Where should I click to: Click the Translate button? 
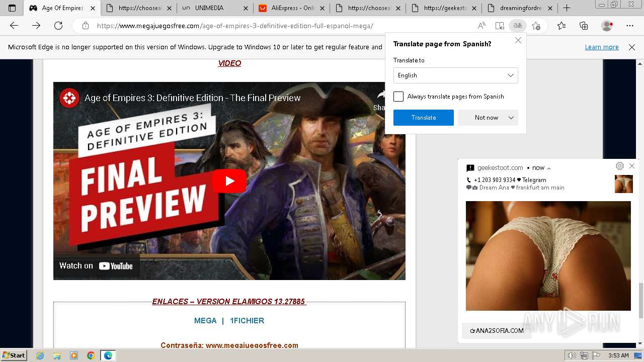click(424, 118)
